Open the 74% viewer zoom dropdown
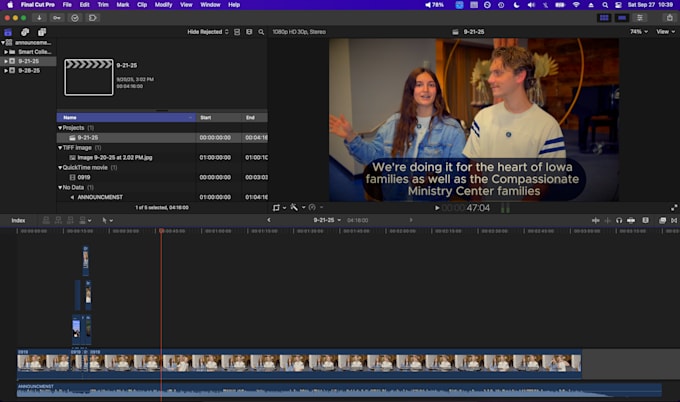This screenshot has width=680, height=402. [x=639, y=32]
